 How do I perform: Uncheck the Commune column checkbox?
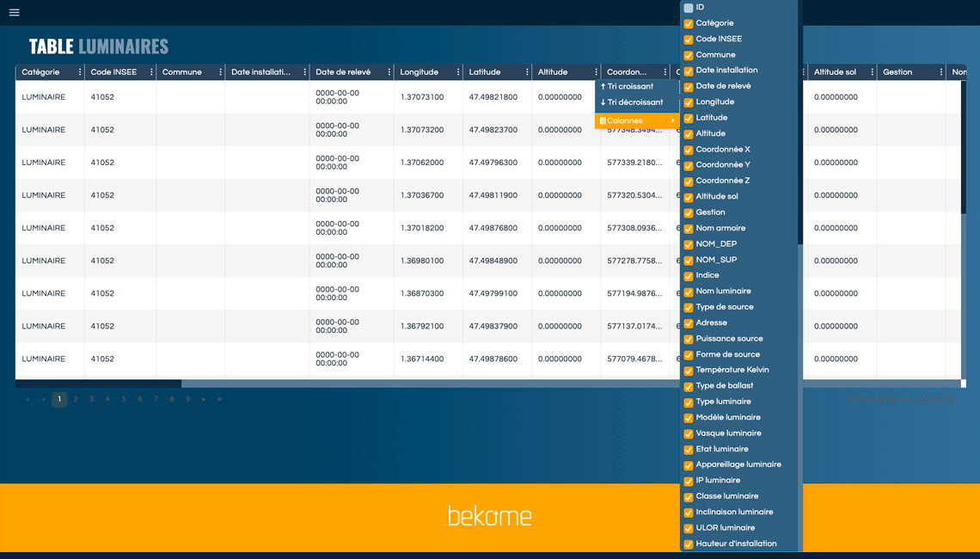click(689, 55)
